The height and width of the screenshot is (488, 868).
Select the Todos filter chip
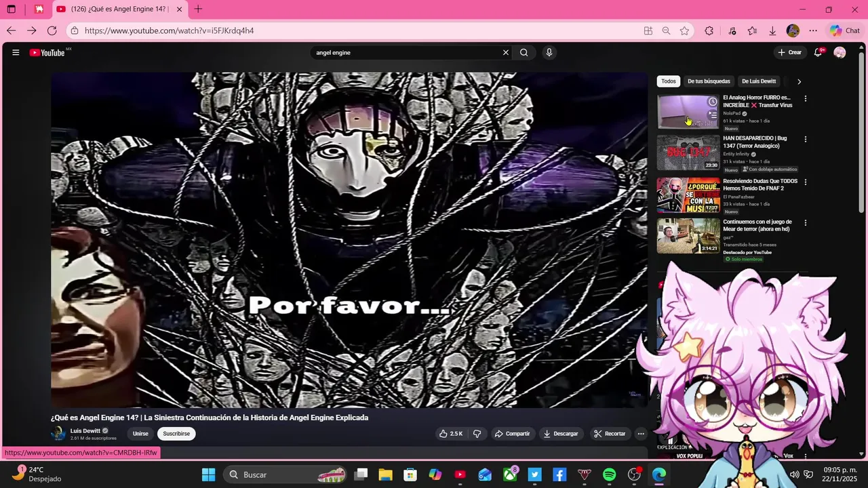669,81
